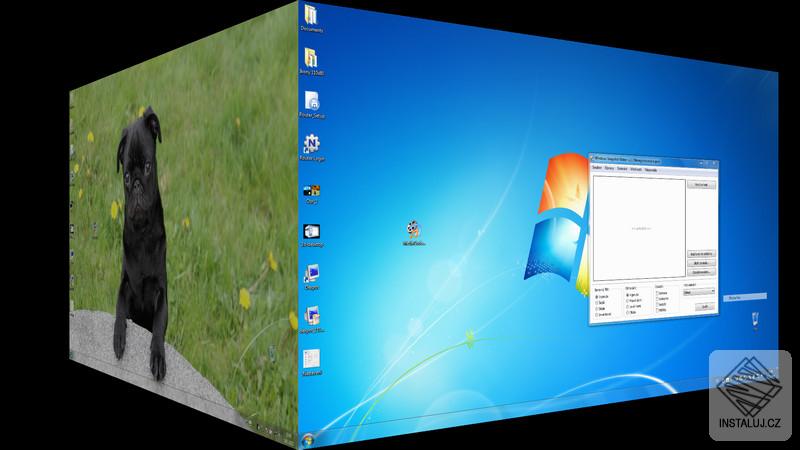Click the lowest of three stacked dialog buttons

(702, 272)
